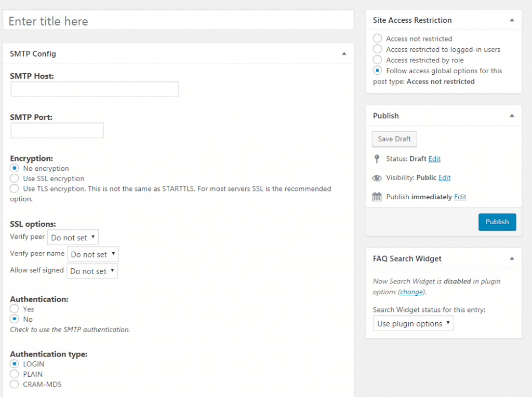The width and height of the screenshot is (532, 397).
Task: Select Access restricted by role
Action: tap(378, 60)
